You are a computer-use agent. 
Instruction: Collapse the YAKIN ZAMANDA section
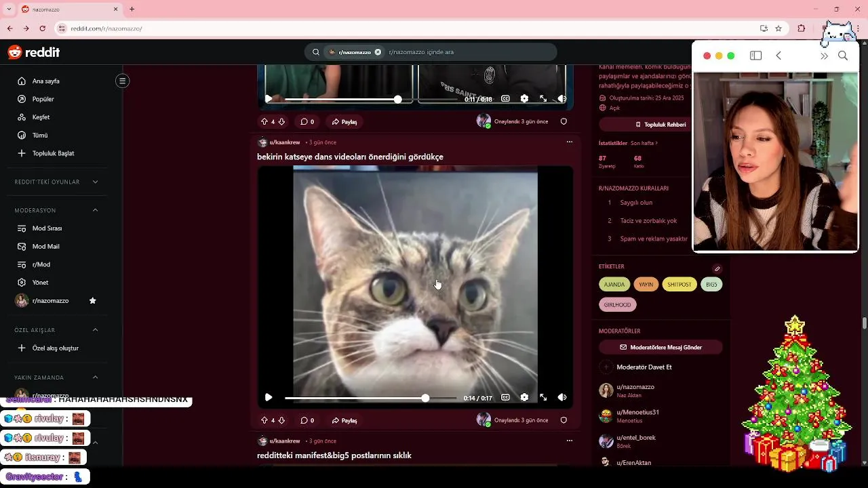95,378
